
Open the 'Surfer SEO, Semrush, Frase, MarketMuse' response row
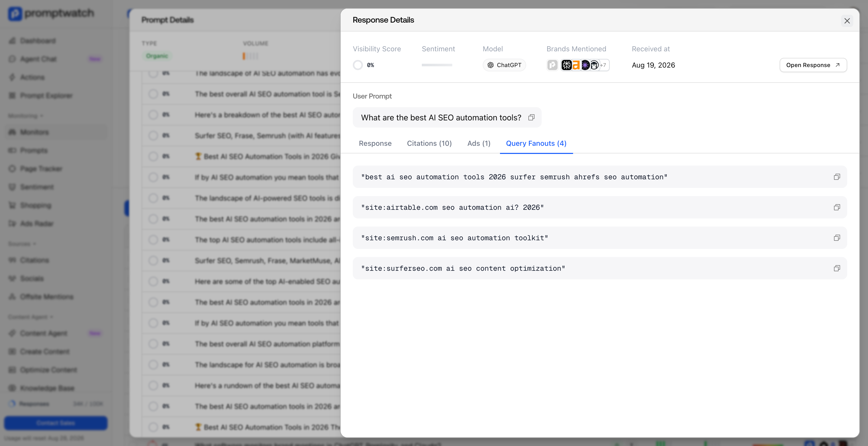click(241, 261)
